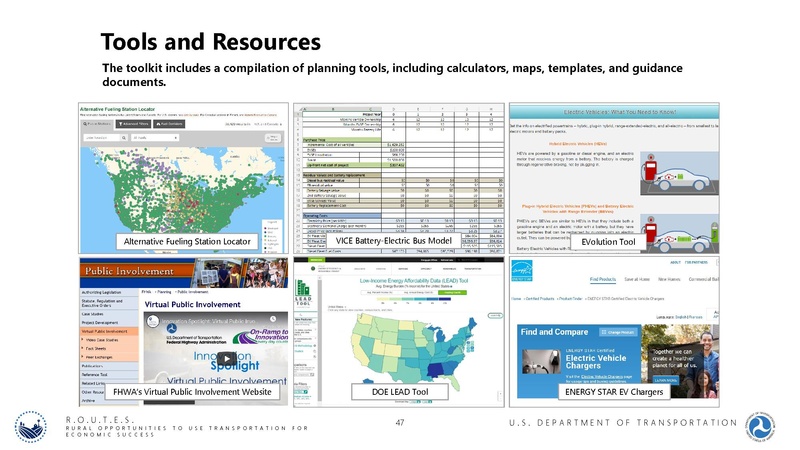
Task: Click the For Partners link
Action: pyautogui.click(x=696, y=262)
